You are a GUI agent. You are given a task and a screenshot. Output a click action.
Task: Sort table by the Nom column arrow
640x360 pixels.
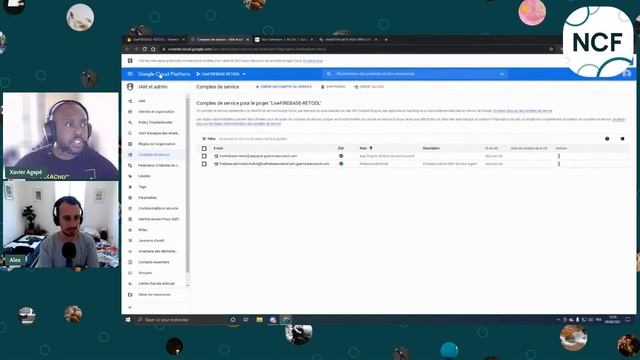pyautogui.click(x=371, y=148)
